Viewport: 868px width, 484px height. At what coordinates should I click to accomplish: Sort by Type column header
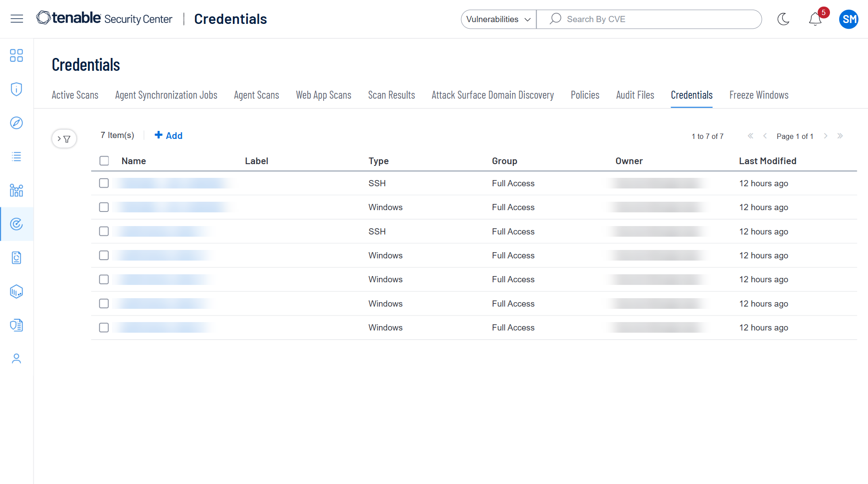click(x=378, y=161)
